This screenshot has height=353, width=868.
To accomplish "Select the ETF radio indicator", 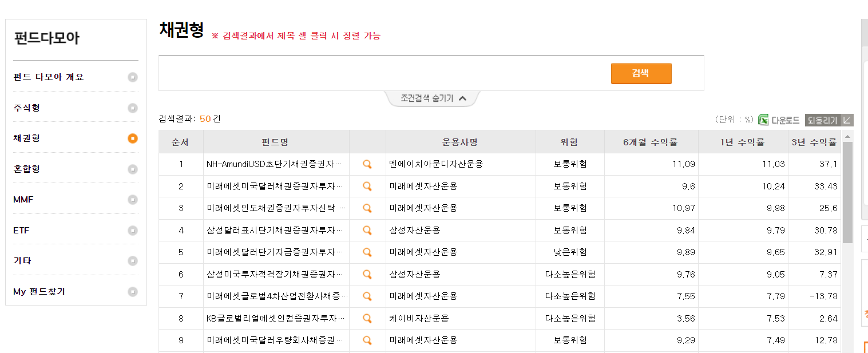I will click(x=133, y=230).
